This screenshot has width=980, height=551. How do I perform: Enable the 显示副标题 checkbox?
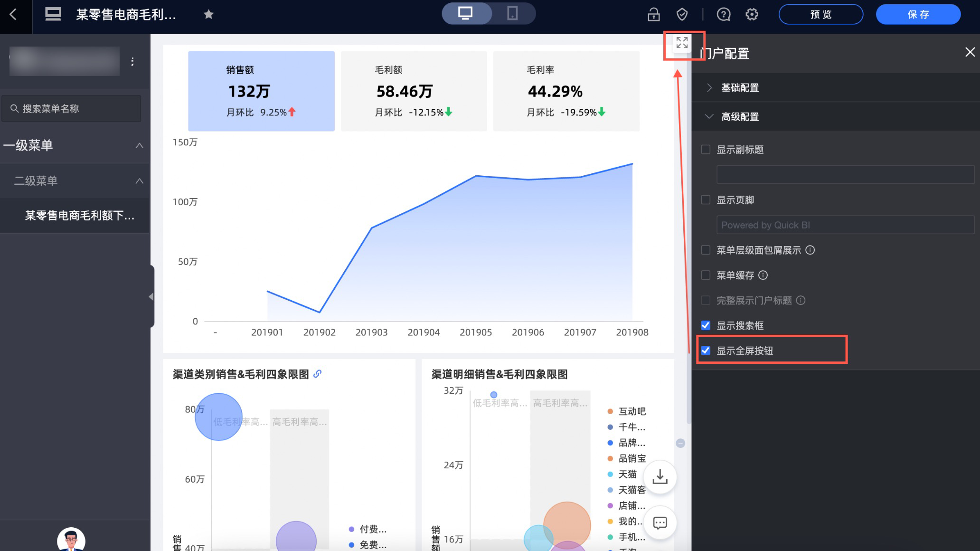click(x=706, y=150)
